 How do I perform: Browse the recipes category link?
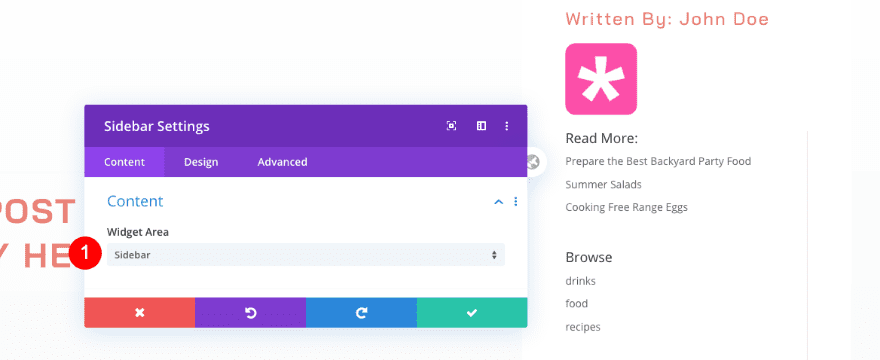(x=583, y=327)
